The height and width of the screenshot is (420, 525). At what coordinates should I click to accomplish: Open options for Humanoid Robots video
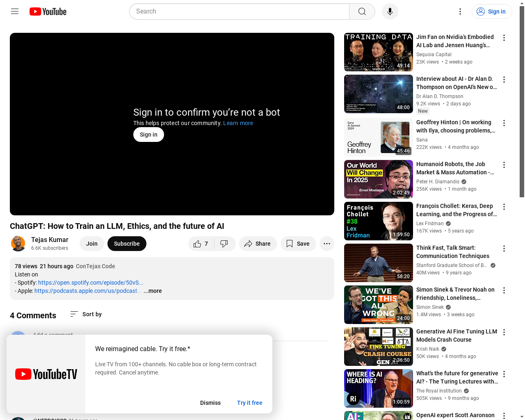(x=504, y=165)
